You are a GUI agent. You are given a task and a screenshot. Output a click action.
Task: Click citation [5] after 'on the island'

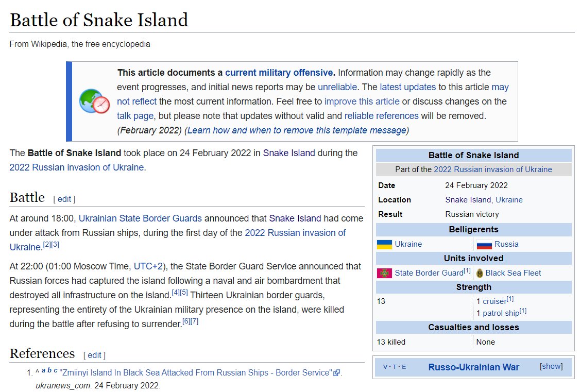[184, 293]
